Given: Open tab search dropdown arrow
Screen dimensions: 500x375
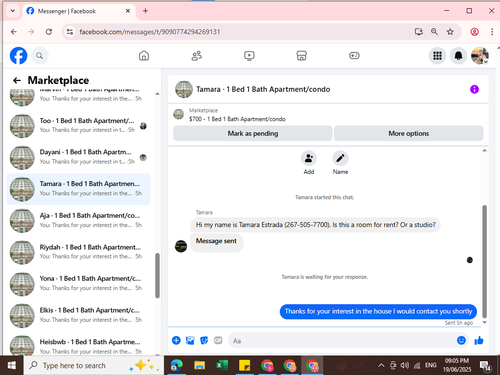Looking at the screenshot, I should tap(13, 11).
